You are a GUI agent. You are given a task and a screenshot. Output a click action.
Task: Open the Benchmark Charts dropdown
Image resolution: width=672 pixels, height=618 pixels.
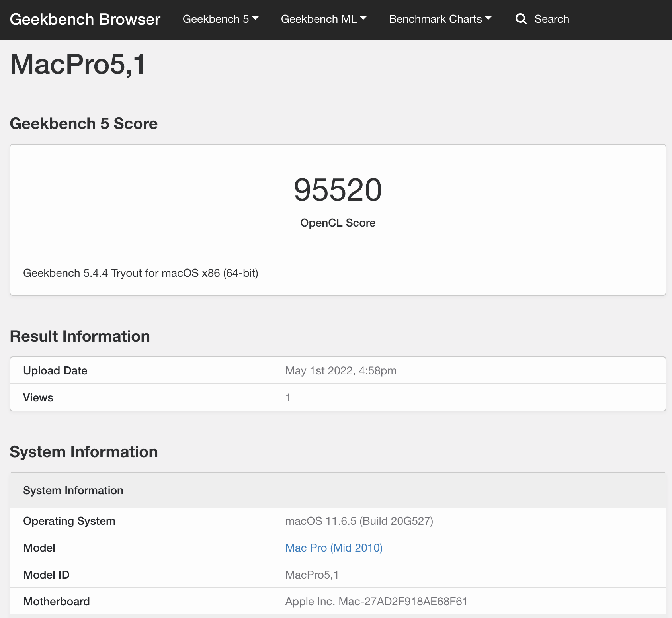[x=440, y=19]
